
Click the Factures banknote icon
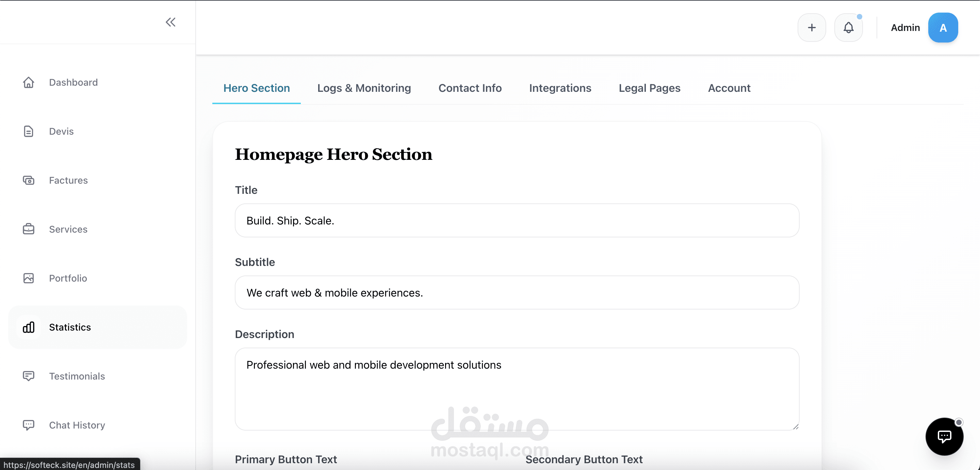click(x=29, y=180)
